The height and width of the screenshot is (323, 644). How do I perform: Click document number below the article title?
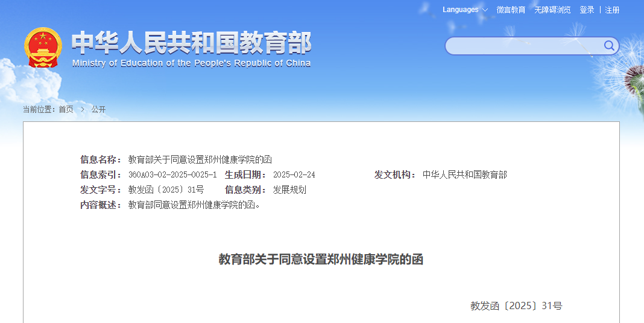[x=516, y=305]
